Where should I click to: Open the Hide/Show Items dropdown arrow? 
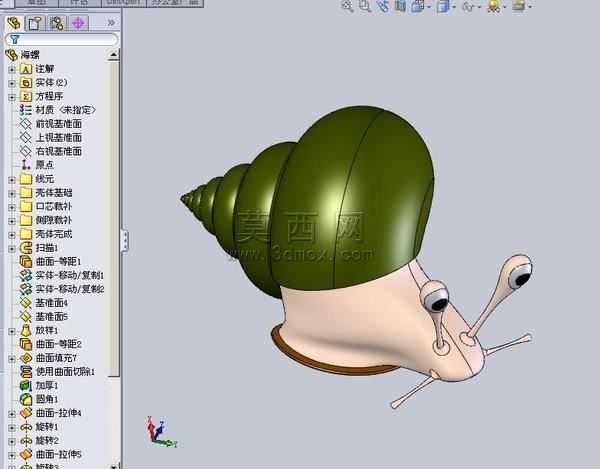(x=479, y=7)
